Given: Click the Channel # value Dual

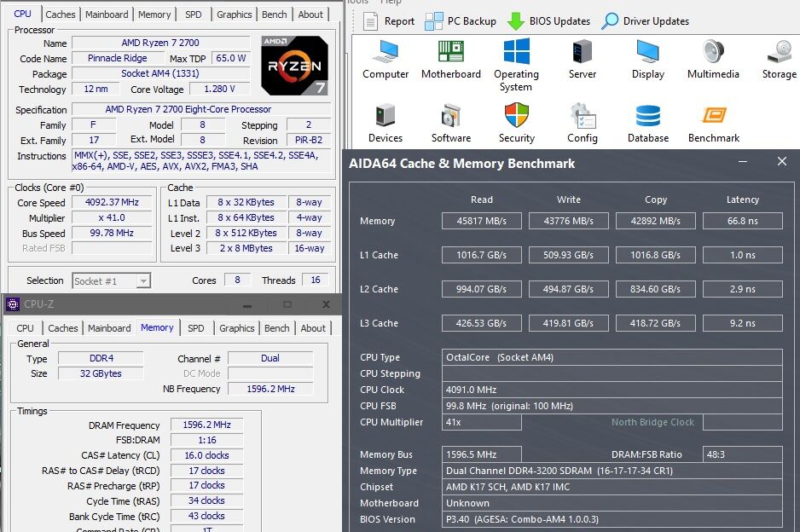Looking at the screenshot, I should (x=270, y=358).
